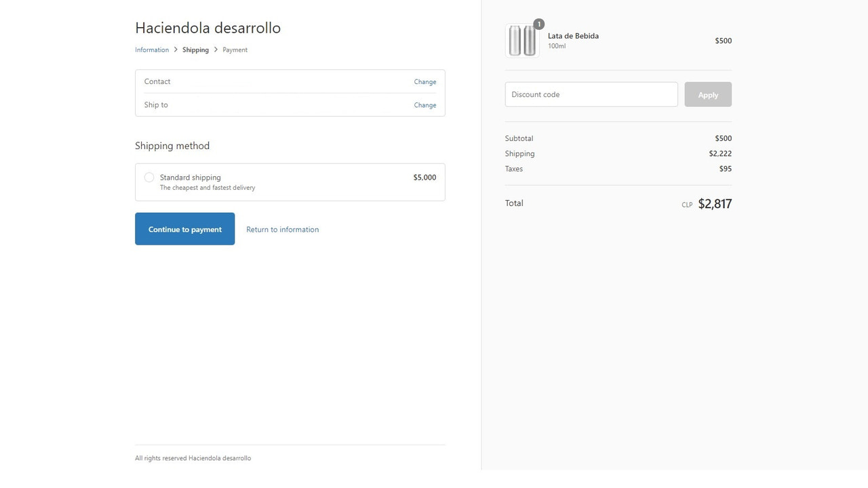Click Continue to payment
The height and width of the screenshot is (488, 868).
coord(184,228)
